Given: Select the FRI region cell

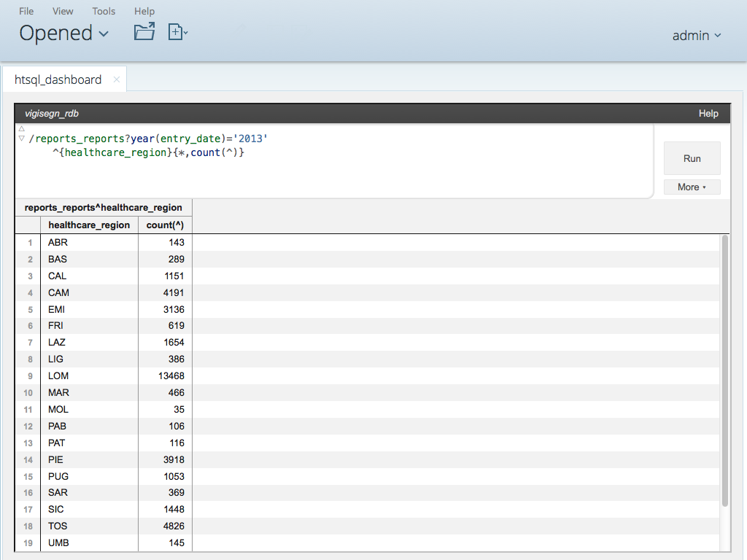Looking at the screenshot, I should (89, 326).
